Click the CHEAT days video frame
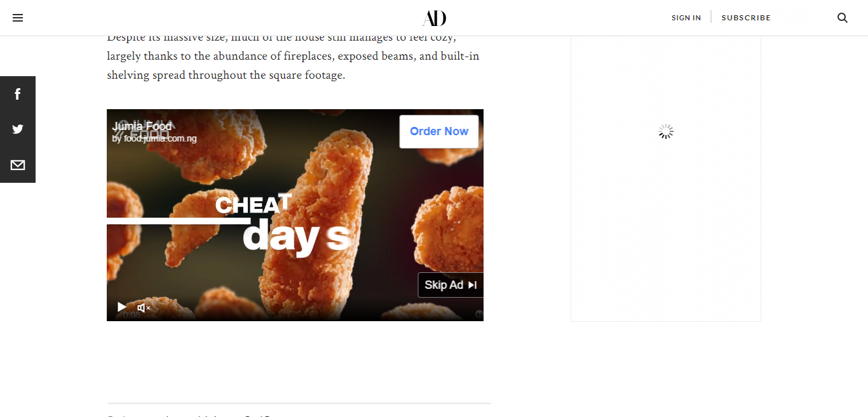The image size is (868, 417). tap(295, 216)
